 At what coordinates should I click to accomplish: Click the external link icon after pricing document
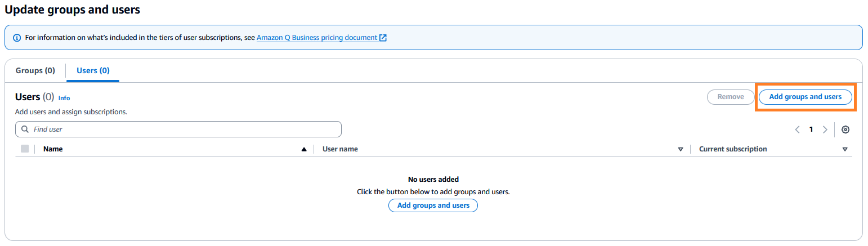383,38
